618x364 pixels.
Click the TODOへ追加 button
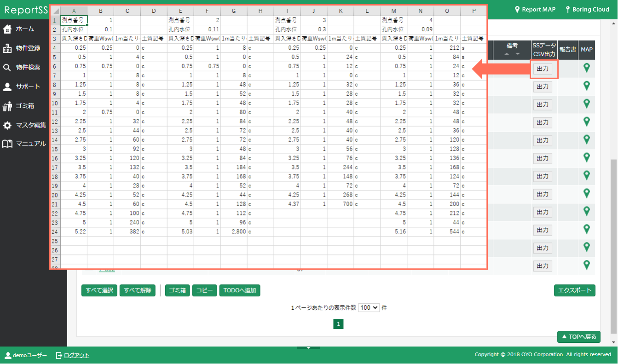240,290
